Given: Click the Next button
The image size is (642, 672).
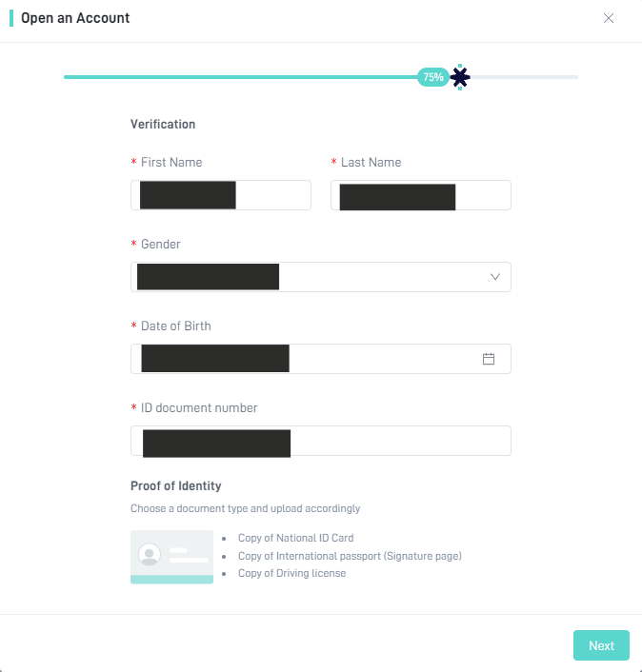Looking at the screenshot, I should tap(601, 645).
